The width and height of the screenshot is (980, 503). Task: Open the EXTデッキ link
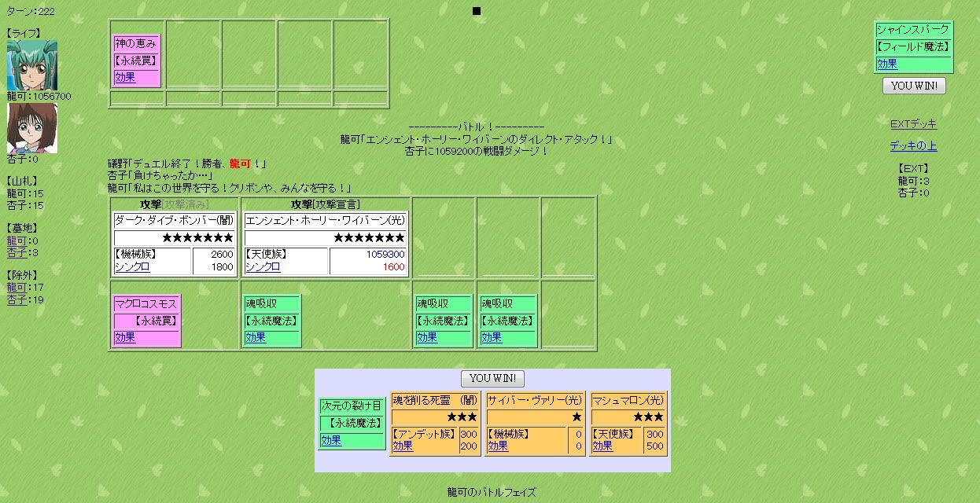[x=913, y=124]
